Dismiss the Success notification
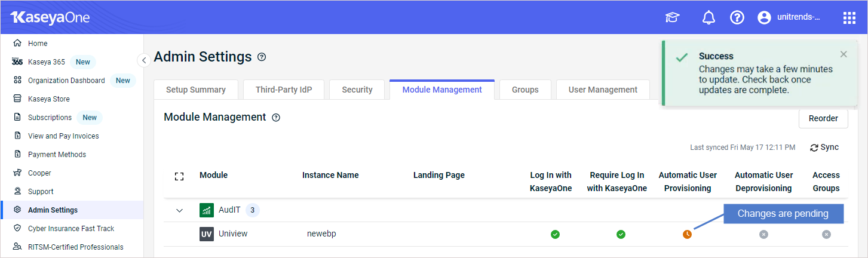Viewport: 868px width, 258px height. pyautogui.click(x=844, y=54)
